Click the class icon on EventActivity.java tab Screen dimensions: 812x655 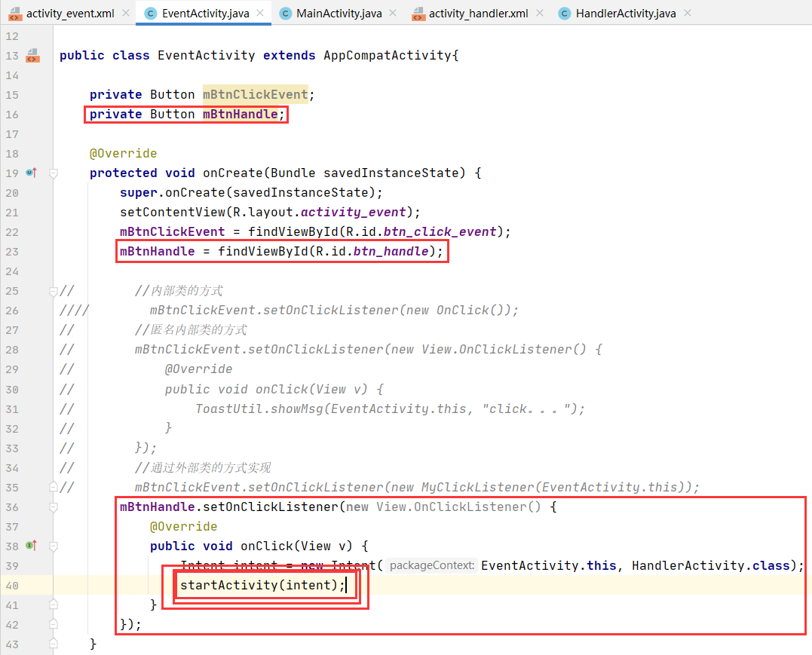click(x=150, y=14)
